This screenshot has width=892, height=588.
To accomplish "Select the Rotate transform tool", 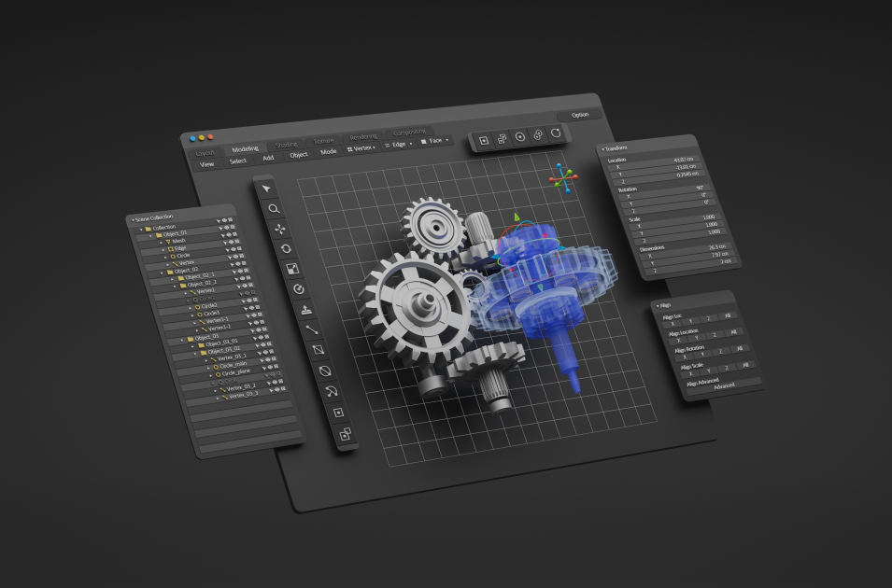I will click(286, 247).
